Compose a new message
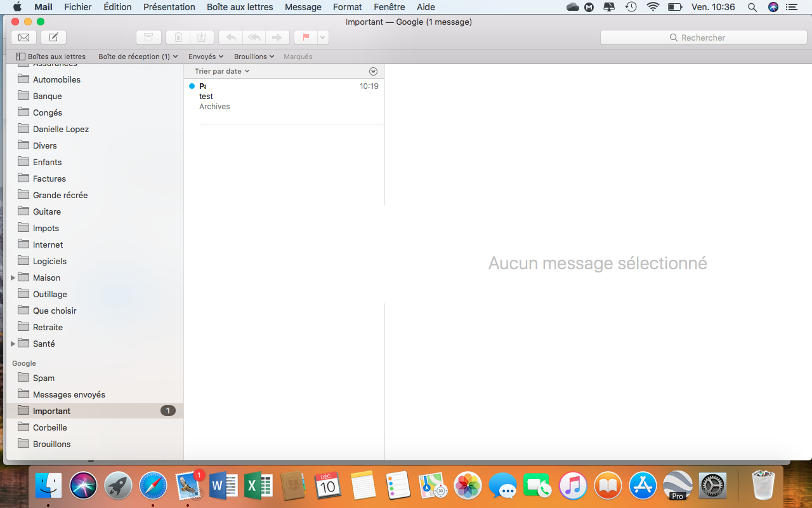 [54, 37]
